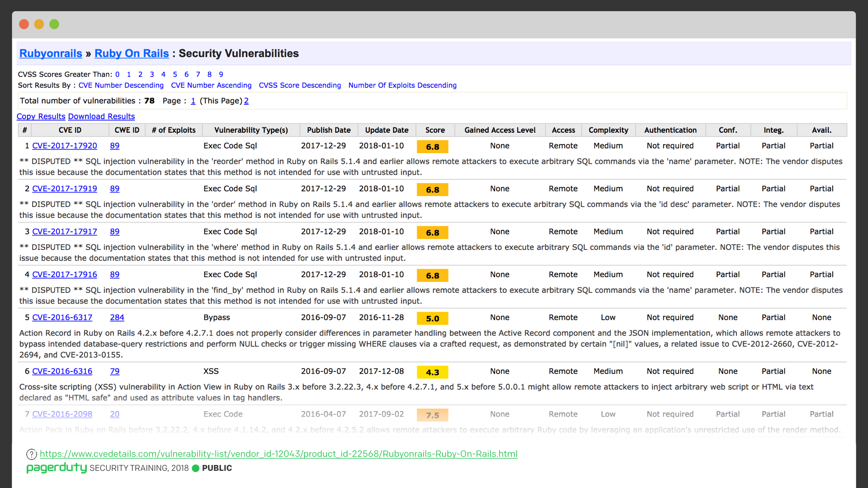The width and height of the screenshot is (868, 488).
Task: Open CVE-2017-17920 details
Action: click(65, 146)
